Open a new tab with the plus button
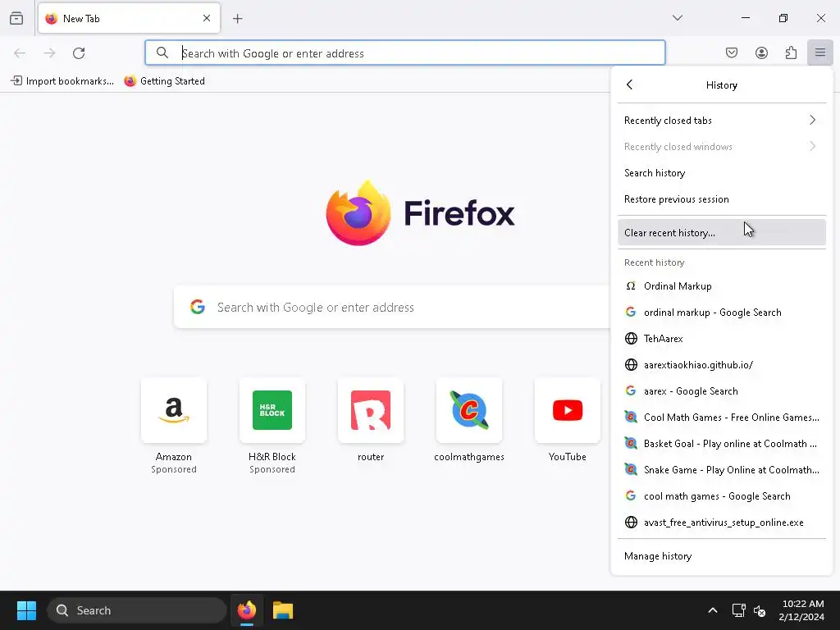 point(238,19)
